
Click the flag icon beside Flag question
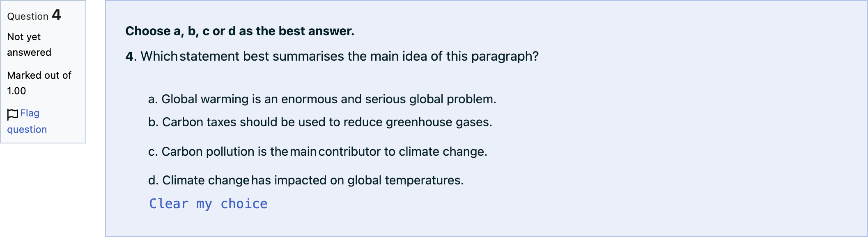click(13, 114)
